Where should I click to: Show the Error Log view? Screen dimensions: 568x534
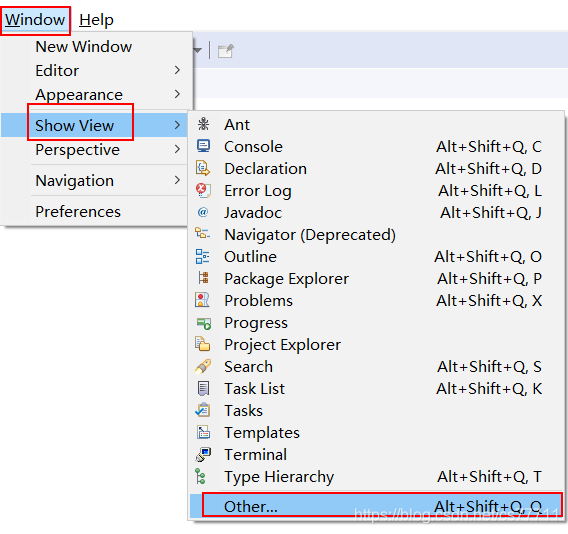[x=377, y=191]
